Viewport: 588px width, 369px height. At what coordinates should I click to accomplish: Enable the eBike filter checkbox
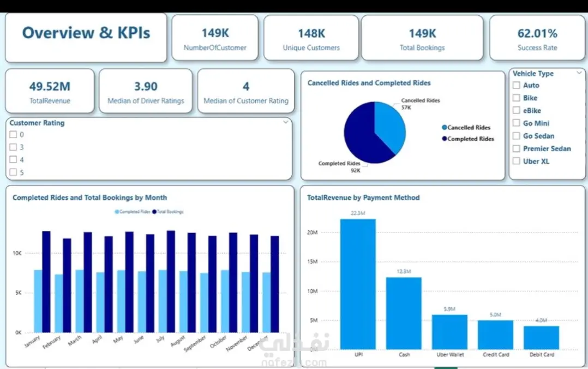point(517,110)
